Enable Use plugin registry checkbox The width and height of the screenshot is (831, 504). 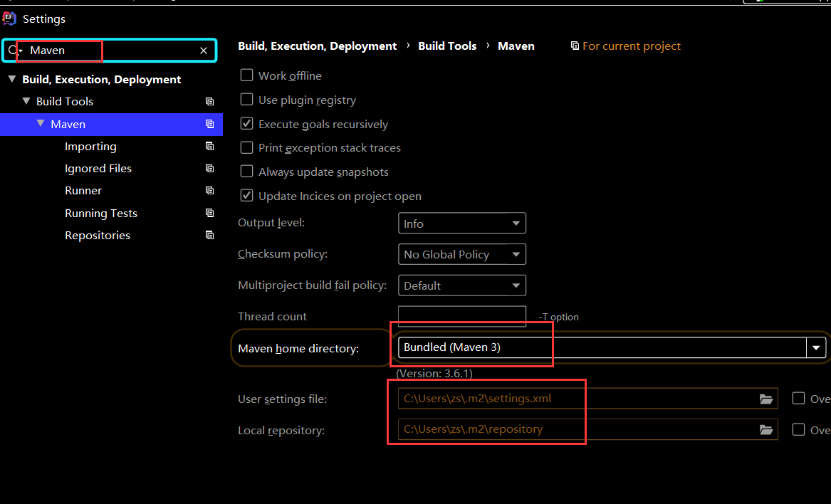tap(246, 99)
